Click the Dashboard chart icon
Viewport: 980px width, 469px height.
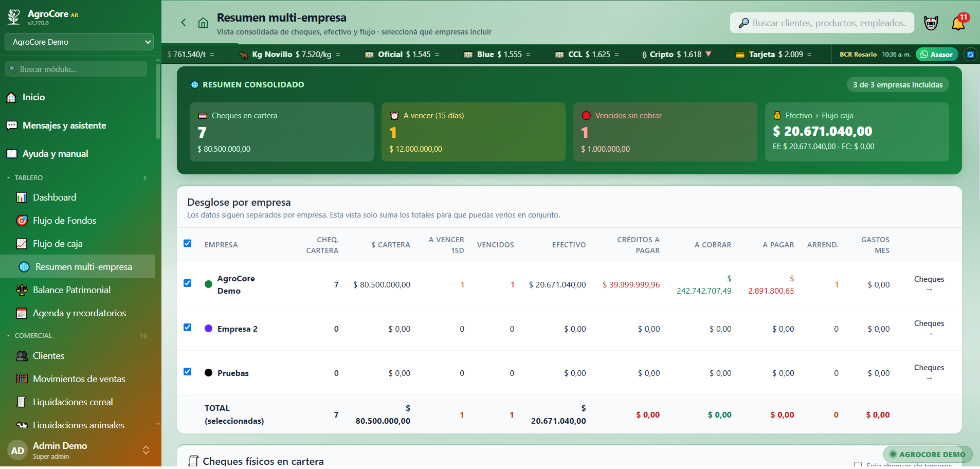click(22, 197)
